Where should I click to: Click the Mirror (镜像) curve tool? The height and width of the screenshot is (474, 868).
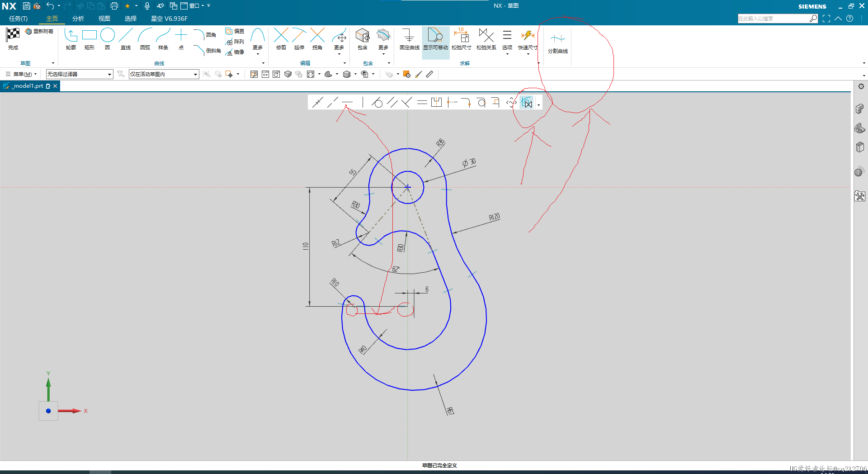(x=235, y=52)
